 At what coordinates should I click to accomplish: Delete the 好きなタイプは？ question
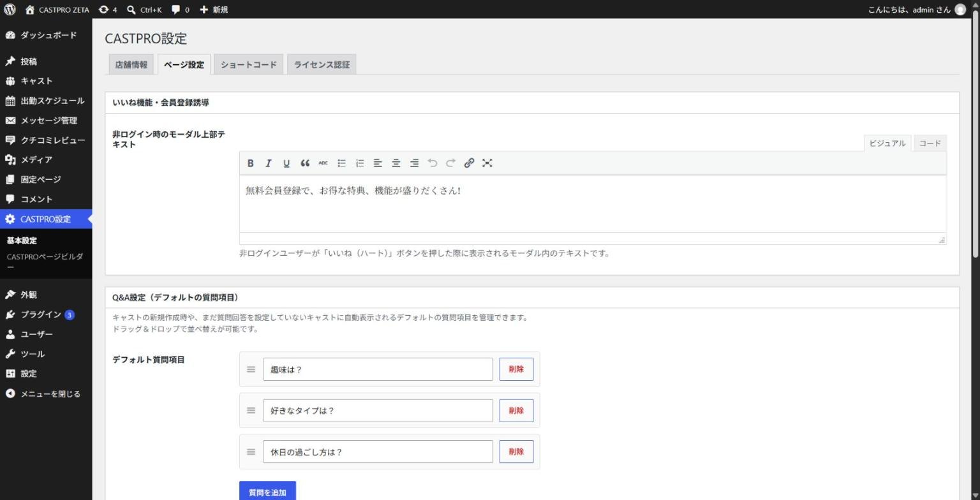click(x=516, y=411)
